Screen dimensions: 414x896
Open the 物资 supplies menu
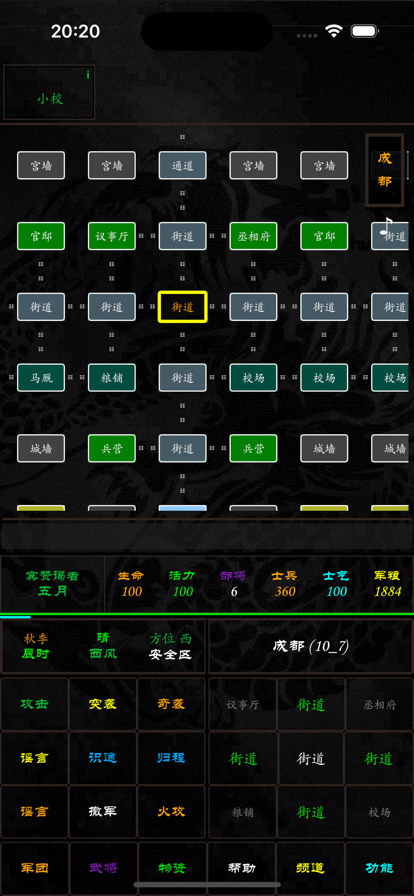pyautogui.click(x=172, y=867)
